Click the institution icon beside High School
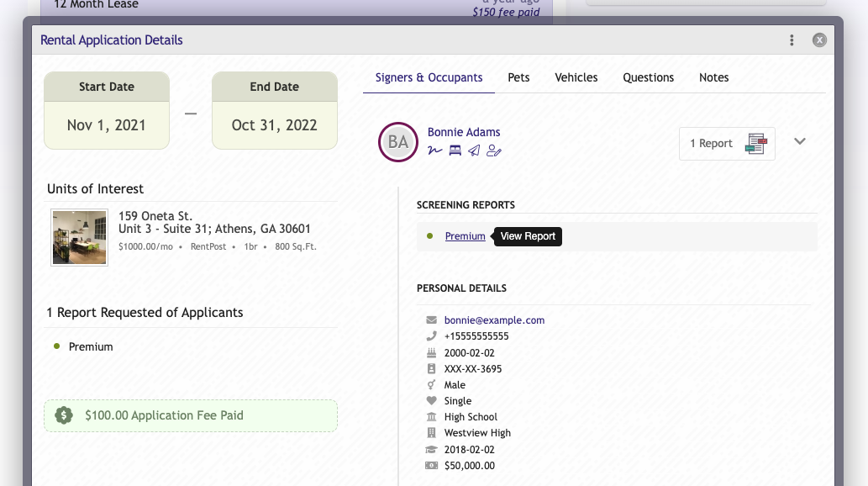This screenshot has height=486, width=868. (x=431, y=417)
